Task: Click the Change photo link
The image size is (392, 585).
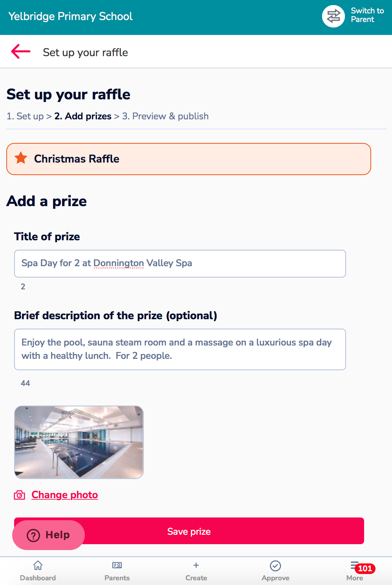Action: click(x=65, y=495)
